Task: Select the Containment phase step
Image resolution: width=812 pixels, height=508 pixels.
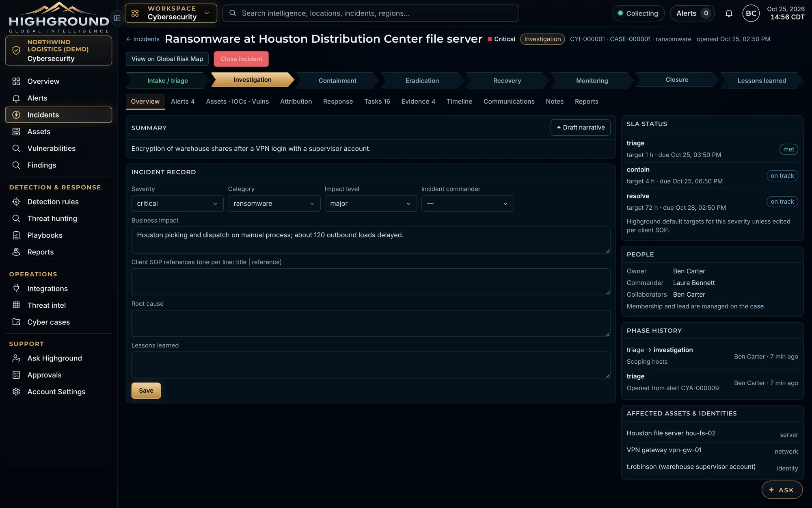Action: [337, 80]
